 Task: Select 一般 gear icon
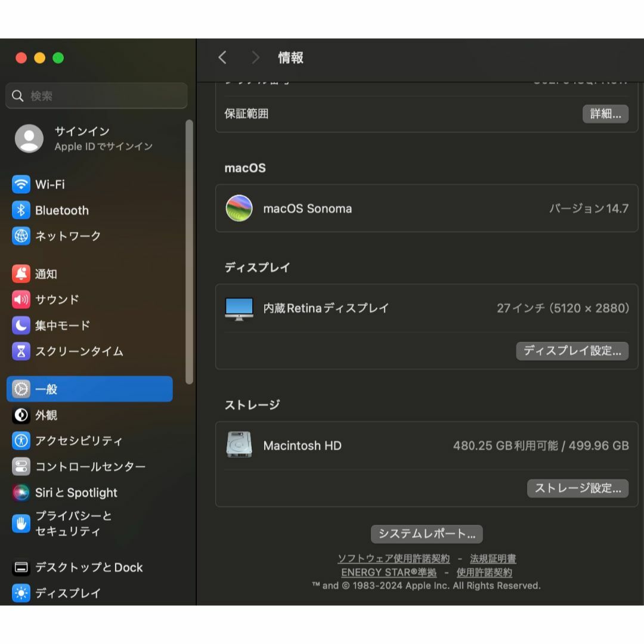21,389
